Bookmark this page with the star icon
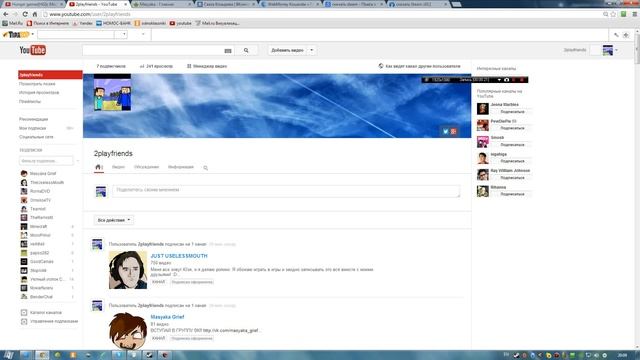The image size is (640, 360). (613, 14)
